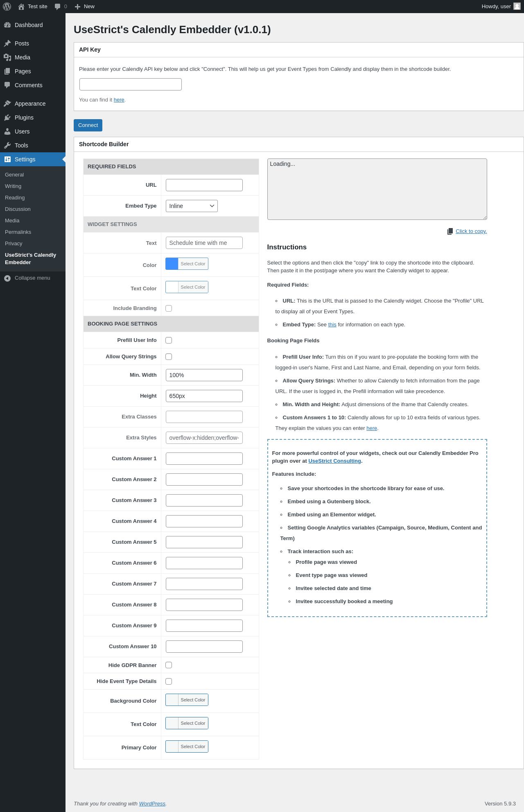Click the URL input field

pyautogui.click(x=204, y=185)
